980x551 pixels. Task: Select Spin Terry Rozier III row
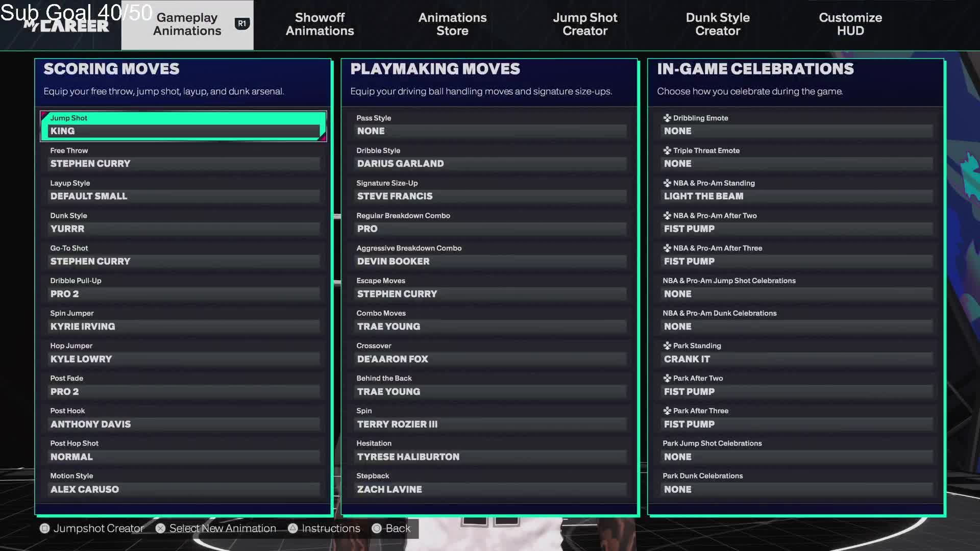coord(490,419)
